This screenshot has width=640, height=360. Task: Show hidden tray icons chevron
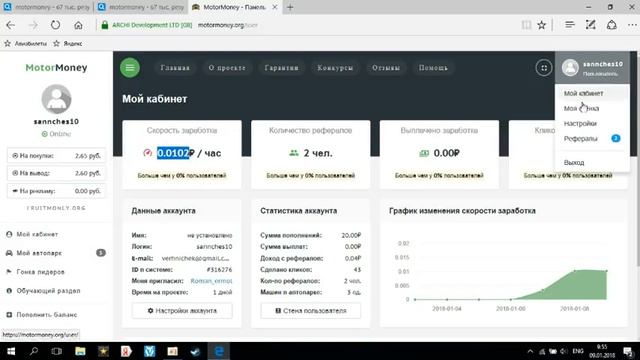[530, 351]
